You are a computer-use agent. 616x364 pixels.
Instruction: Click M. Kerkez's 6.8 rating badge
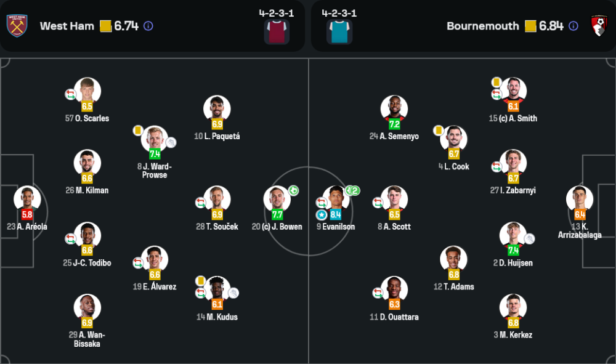(x=513, y=323)
